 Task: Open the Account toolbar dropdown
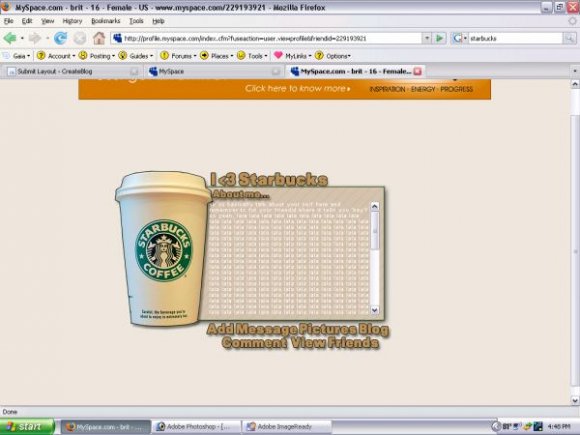[x=56, y=56]
